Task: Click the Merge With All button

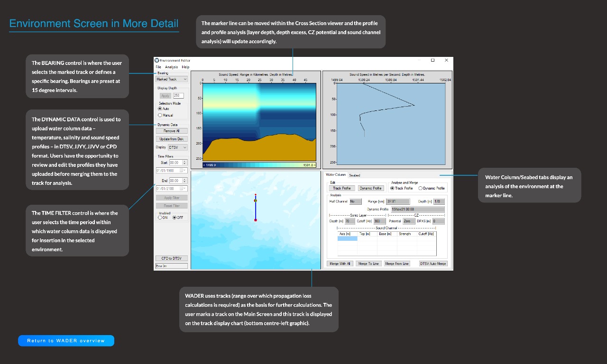Action: pos(340,264)
